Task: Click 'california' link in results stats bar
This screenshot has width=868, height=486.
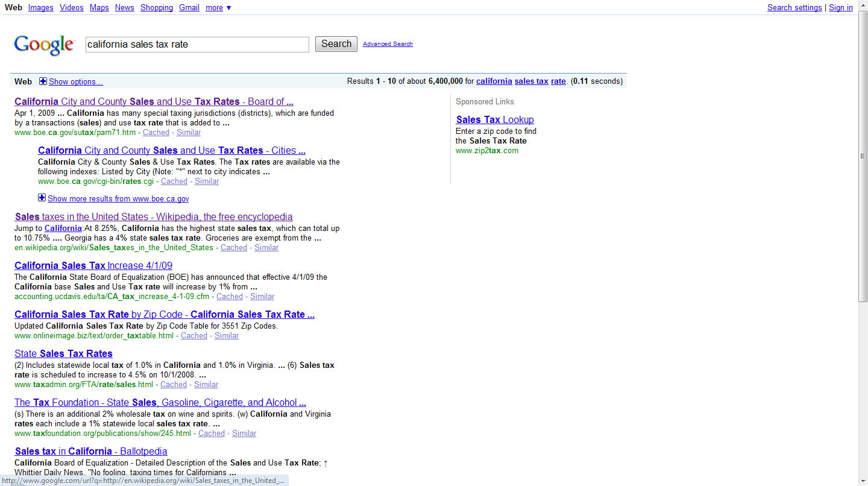Action: [x=494, y=81]
